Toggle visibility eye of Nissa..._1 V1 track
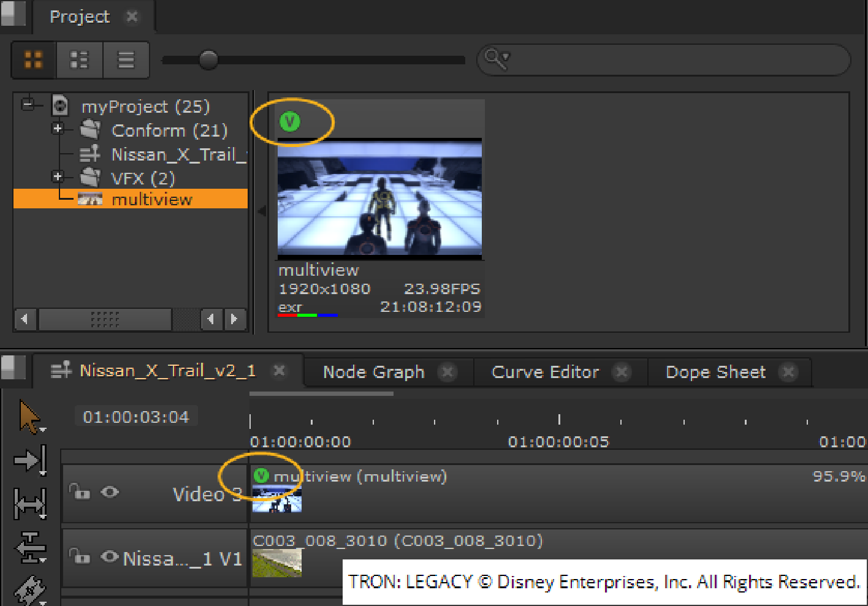The image size is (868, 606). click(110, 556)
